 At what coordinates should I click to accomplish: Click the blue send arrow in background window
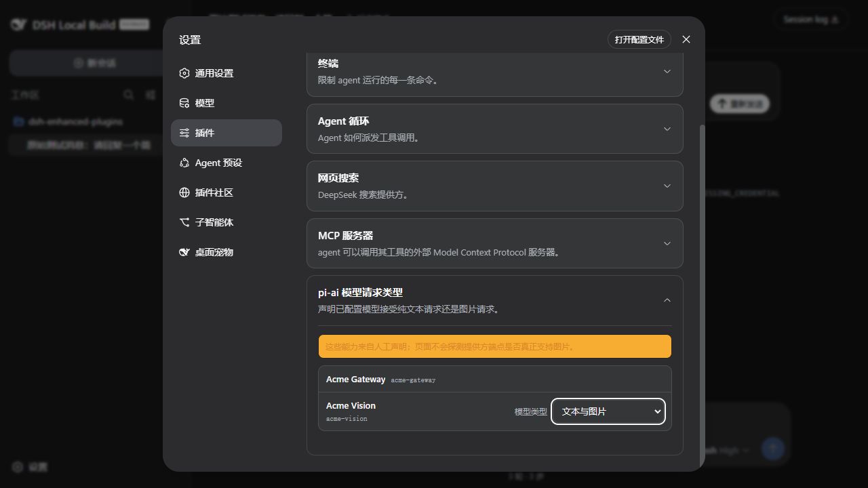(773, 448)
